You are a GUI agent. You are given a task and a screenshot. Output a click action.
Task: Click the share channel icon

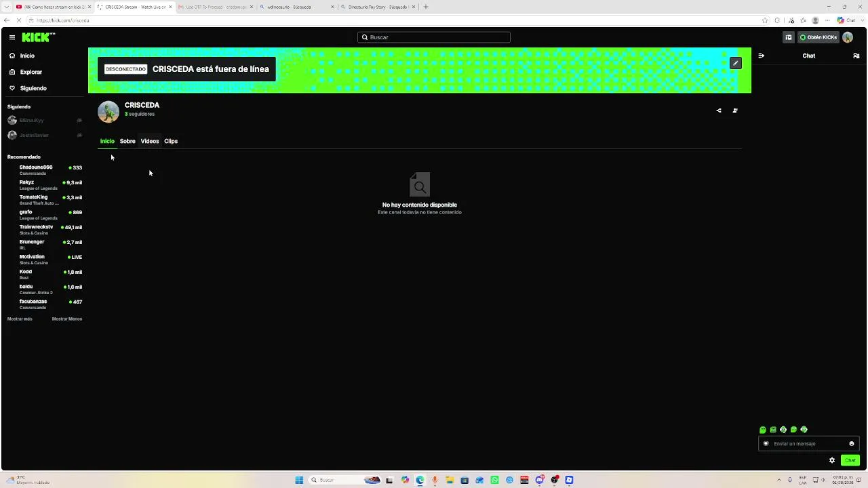[719, 110]
